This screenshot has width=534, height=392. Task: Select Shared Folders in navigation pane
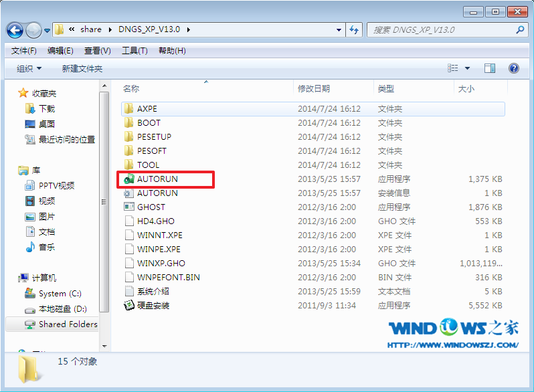(x=68, y=324)
